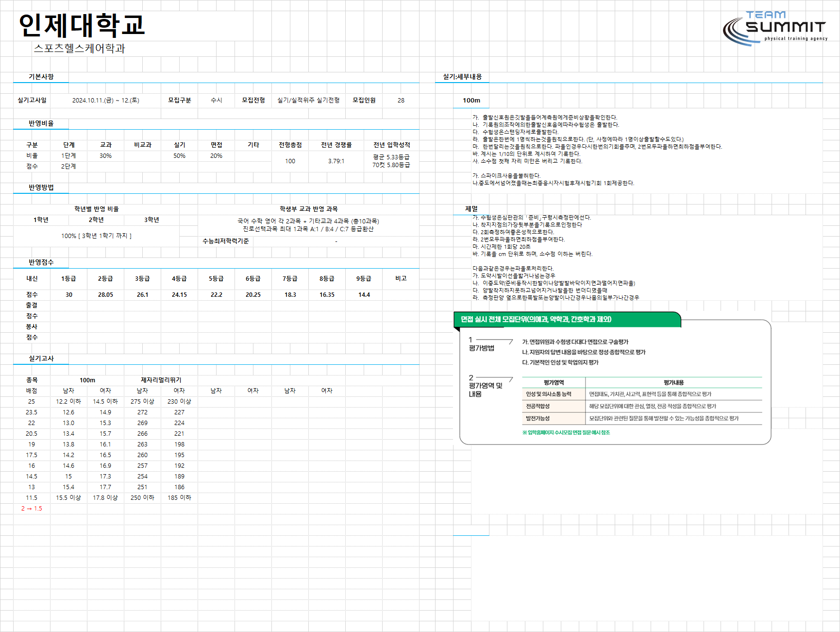Click the 8등급 score 16.35
The image size is (840, 632).
[x=327, y=294]
